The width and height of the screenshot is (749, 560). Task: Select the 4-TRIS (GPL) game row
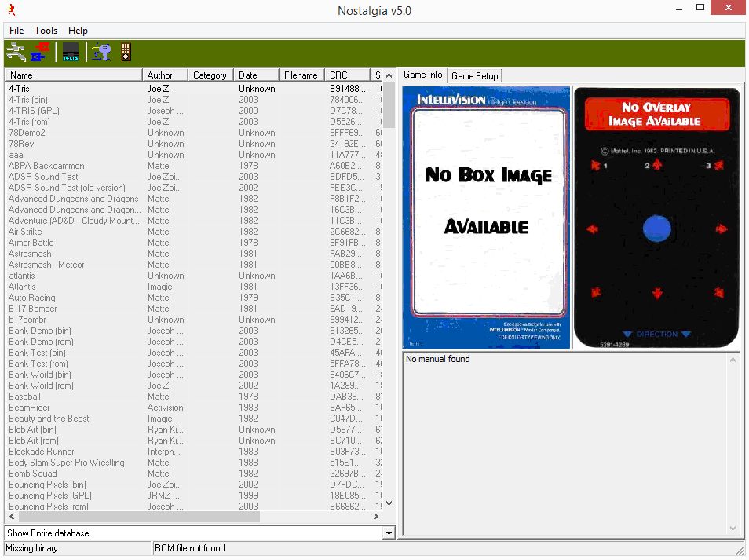(195, 111)
